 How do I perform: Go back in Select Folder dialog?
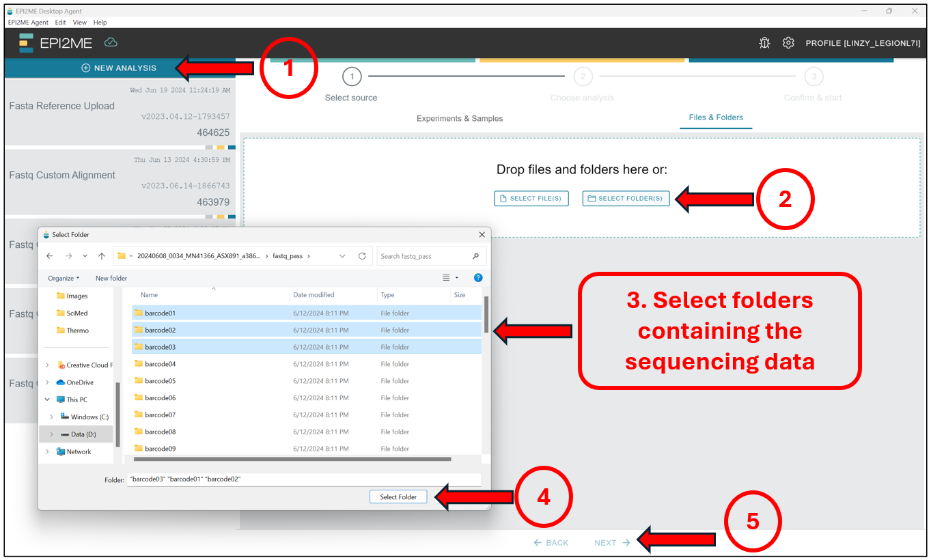(49, 256)
